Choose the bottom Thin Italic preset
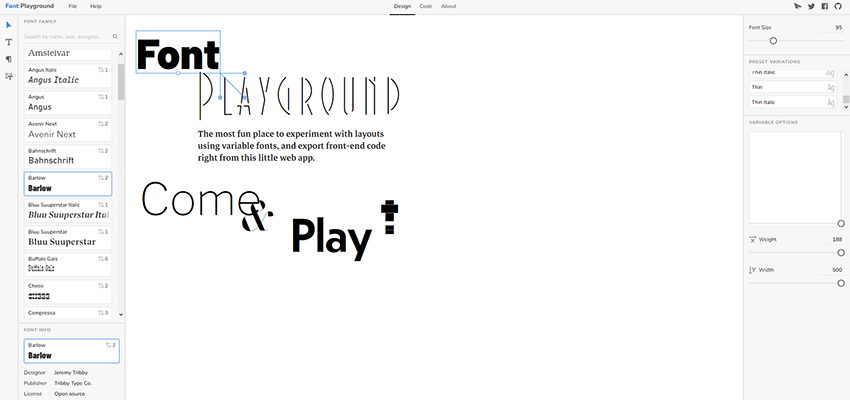This screenshot has height=400, width=850. coord(793,102)
